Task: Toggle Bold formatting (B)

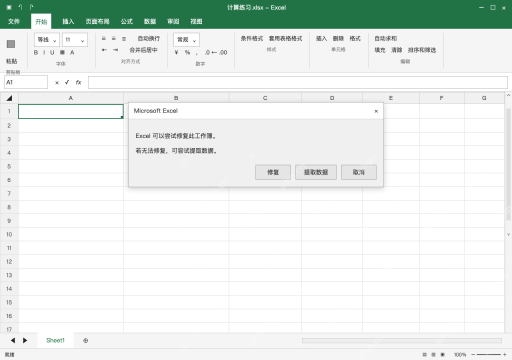Action: click(36, 53)
